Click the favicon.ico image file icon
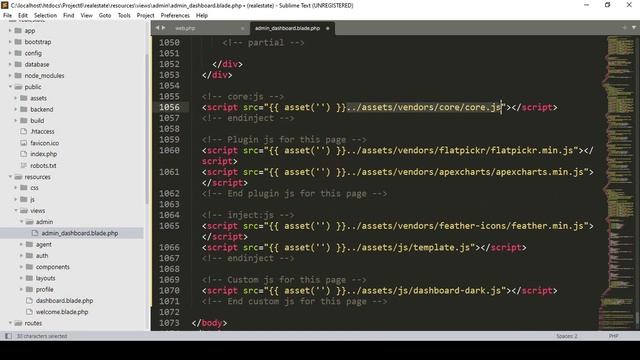The height and width of the screenshot is (360, 640). tap(24, 143)
